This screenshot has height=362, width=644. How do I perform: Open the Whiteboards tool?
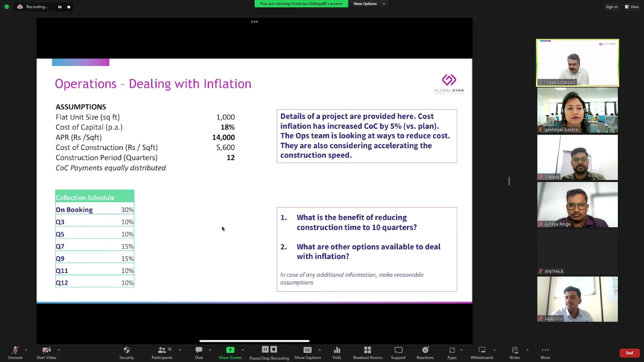pos(482,350)
